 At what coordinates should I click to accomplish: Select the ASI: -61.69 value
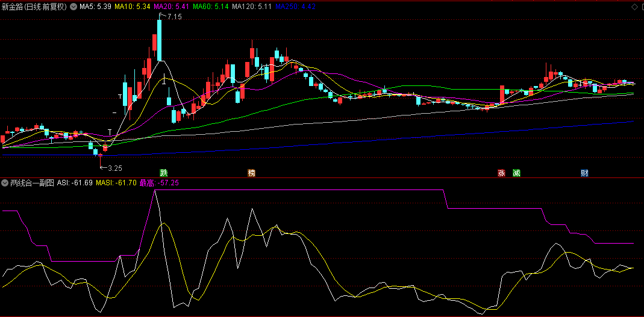[x=75, y=183]
